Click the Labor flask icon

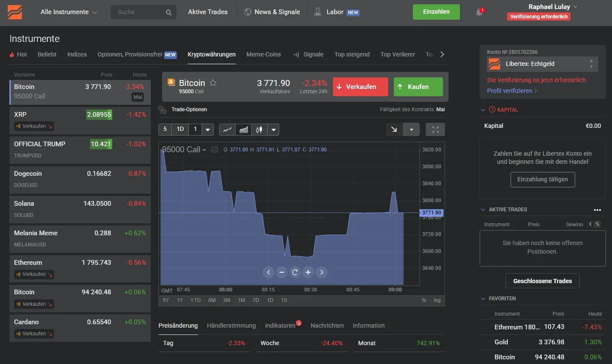tap(318, 12)
